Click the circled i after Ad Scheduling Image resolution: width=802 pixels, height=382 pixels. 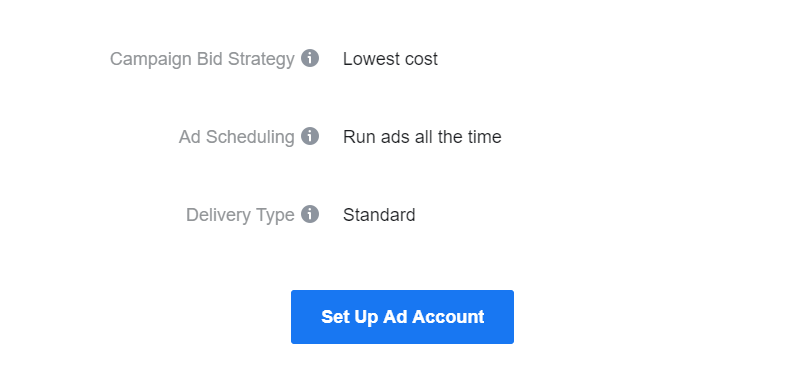point(310,137)
